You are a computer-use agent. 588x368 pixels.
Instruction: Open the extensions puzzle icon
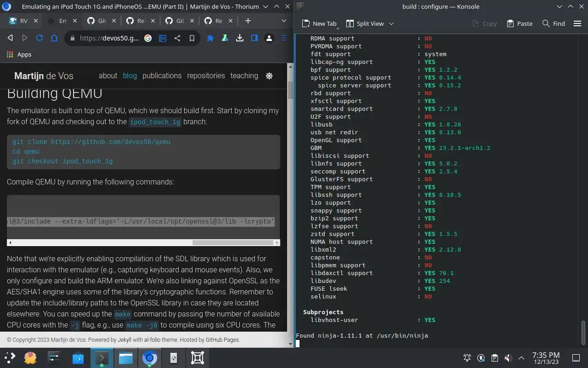coord(210,38)
